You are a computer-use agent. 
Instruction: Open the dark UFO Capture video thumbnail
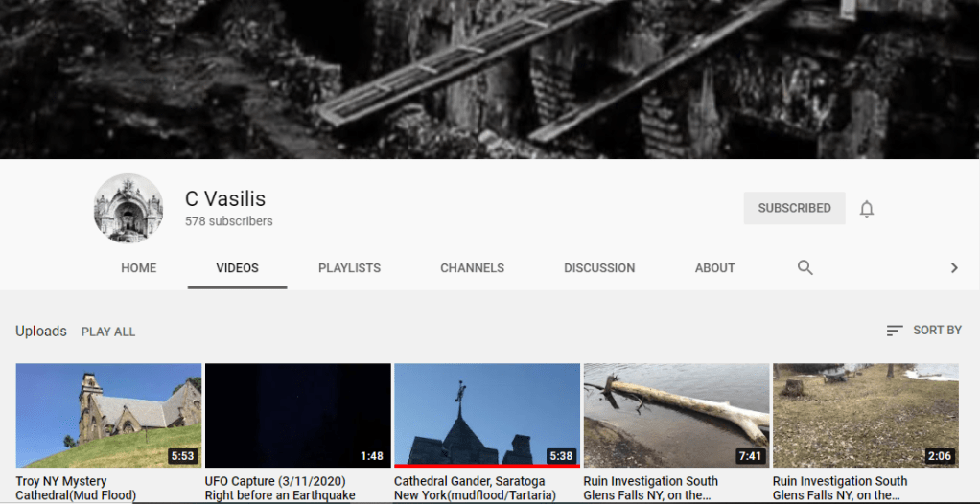(297, 415)
